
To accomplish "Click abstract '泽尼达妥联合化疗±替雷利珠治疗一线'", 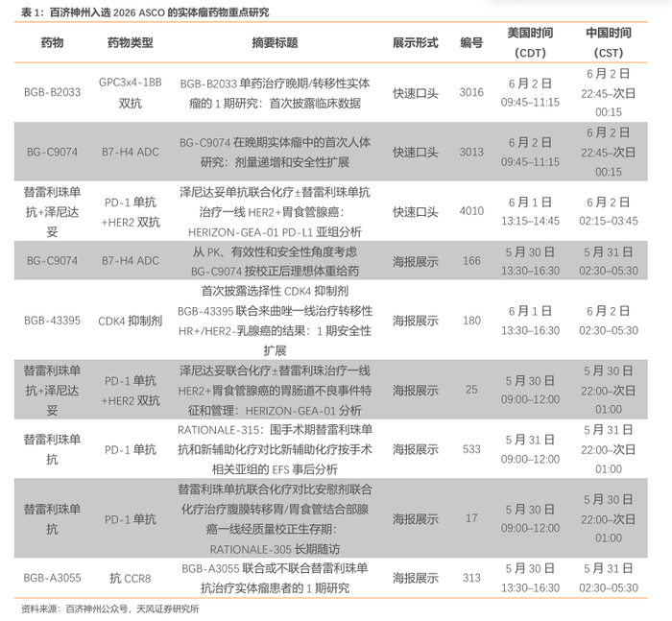I will [x=275, y=390].
